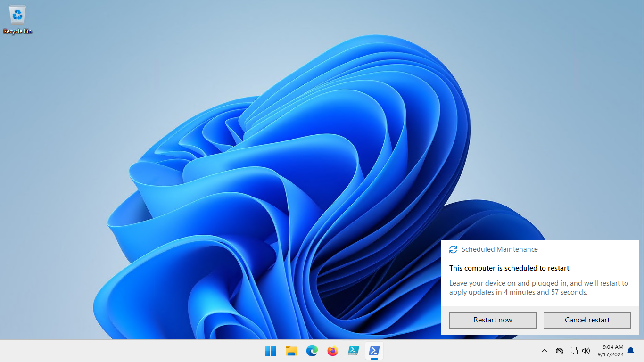Click the 'This computer is scheduled to restart' heading
The image size is (644, 362).
[x=510, y=268]
